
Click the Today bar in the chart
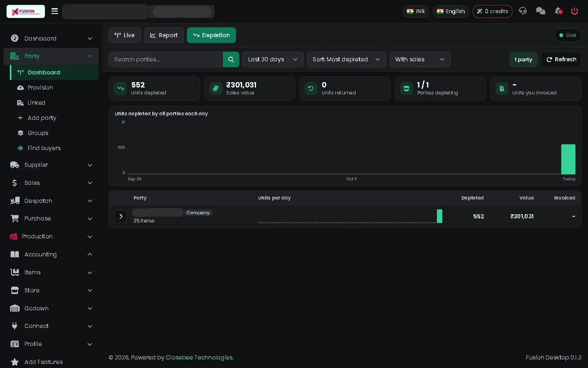click(568, 159)
